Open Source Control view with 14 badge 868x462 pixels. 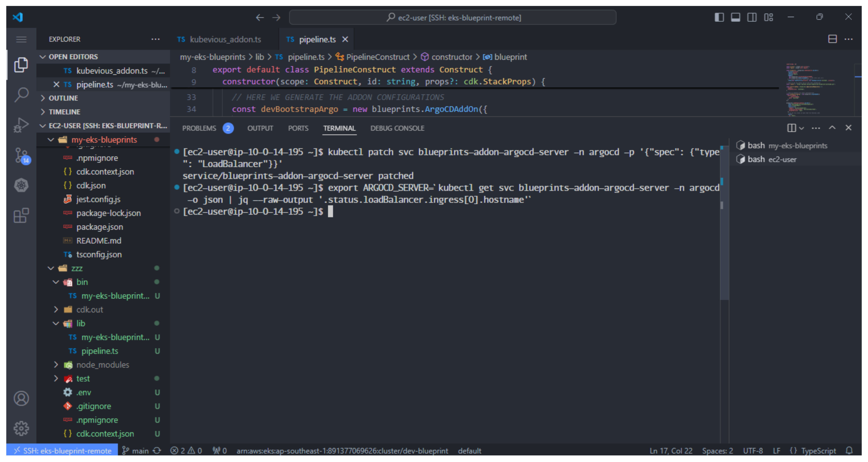[x=21, y=155]
